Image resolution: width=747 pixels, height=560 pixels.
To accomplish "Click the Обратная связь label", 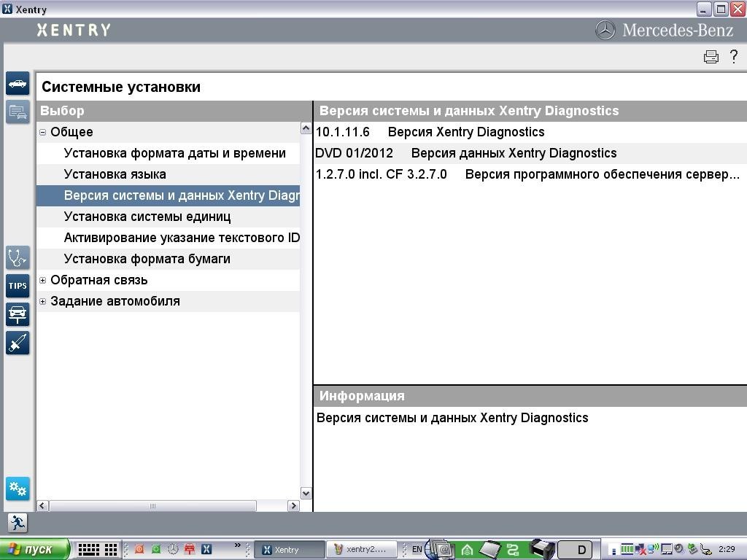I will click(99, 280).
